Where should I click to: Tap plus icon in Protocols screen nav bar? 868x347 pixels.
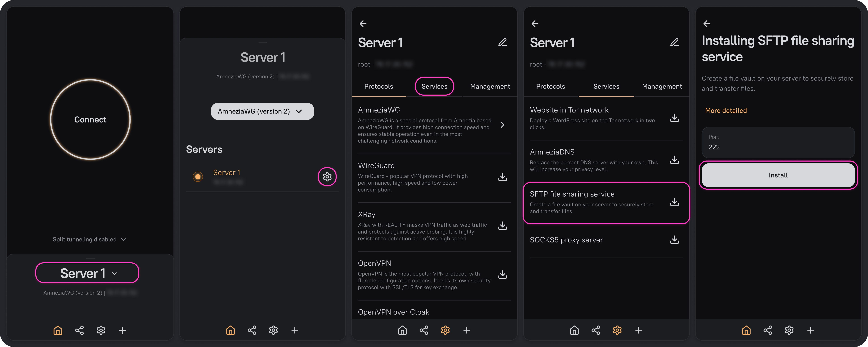(467, 330)
